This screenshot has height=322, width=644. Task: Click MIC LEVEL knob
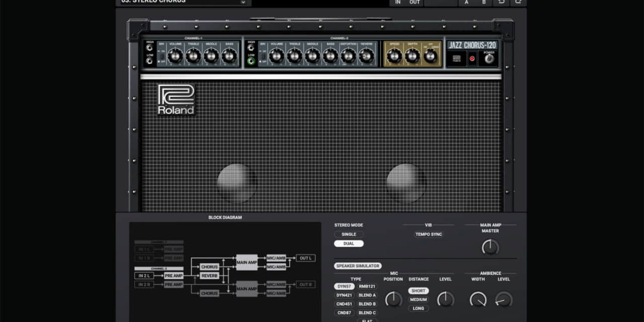click(446, 299)
